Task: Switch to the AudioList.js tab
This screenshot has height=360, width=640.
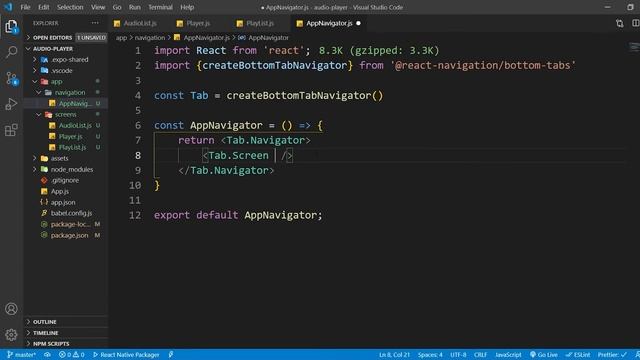Action: (140, 23)
